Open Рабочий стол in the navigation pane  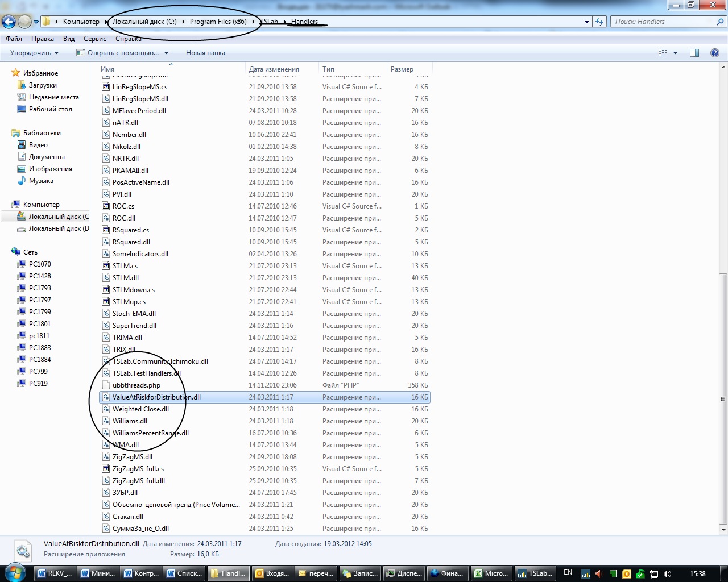(51, 109)
